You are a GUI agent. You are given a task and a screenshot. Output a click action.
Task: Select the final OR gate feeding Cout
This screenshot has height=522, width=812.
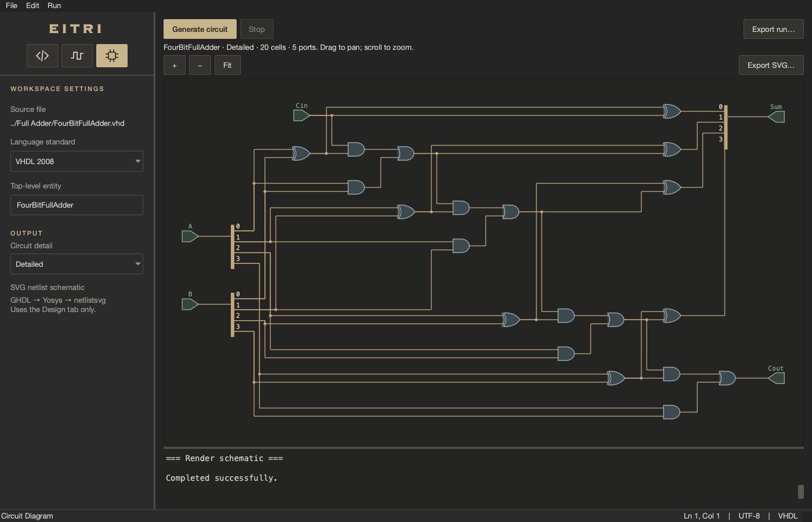tap(727, 378)
